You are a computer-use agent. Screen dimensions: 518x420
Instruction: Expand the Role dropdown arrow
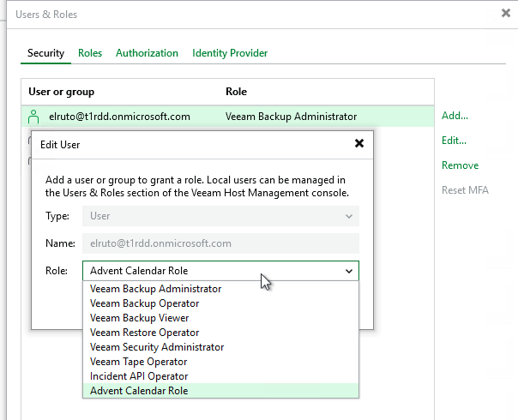(x=349, y=271)
